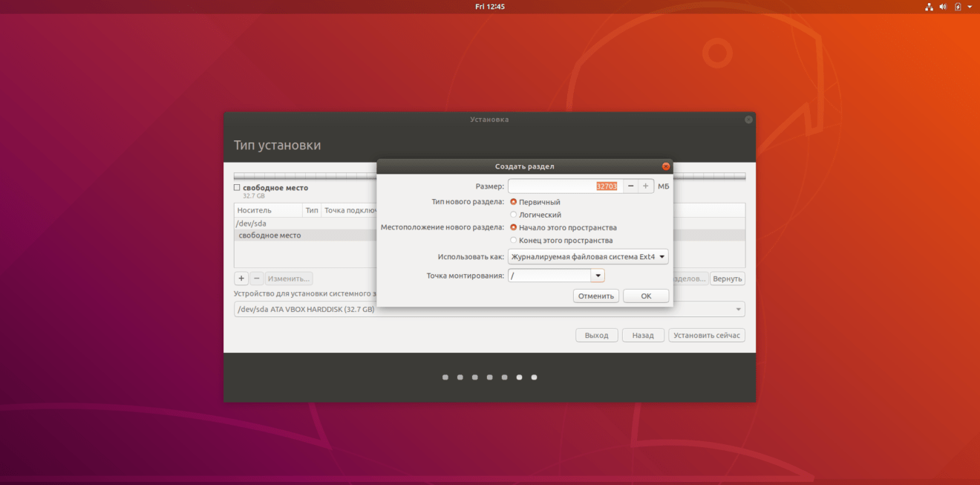Click the network icon in top bar
The image size is (980, 485).
point(929,6)
